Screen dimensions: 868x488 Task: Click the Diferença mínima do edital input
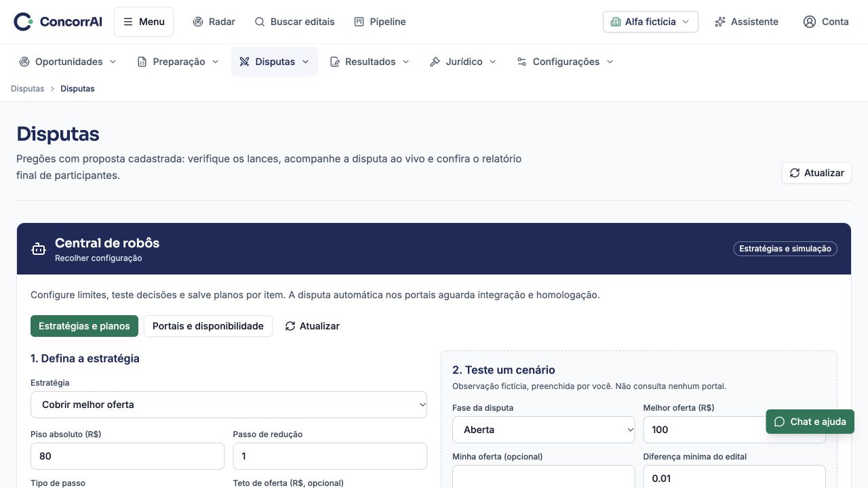[734, 476]
